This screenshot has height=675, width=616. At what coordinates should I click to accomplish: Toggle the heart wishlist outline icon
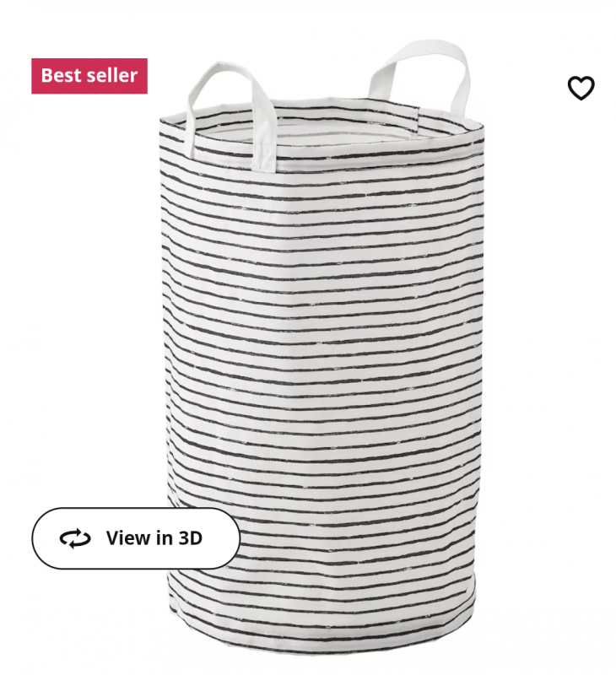coord(581,88)
